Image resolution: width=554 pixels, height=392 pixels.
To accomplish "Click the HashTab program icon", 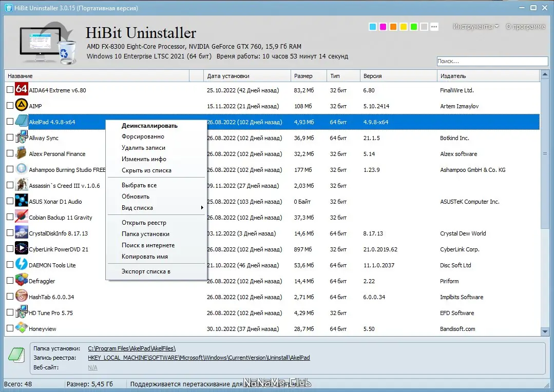I will (21, 296).
